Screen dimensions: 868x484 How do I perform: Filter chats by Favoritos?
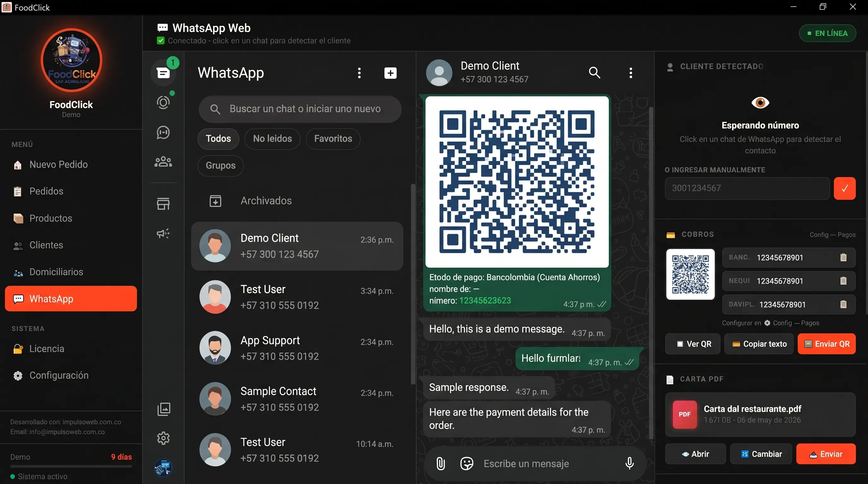pos(333,139)
